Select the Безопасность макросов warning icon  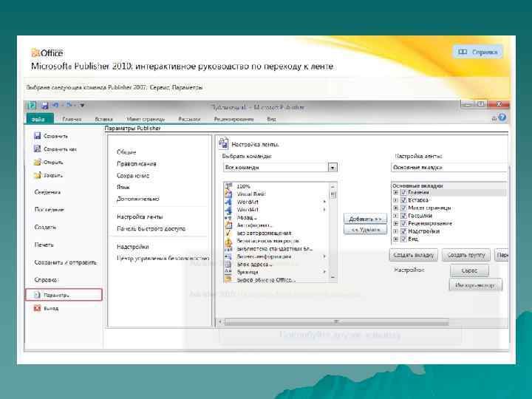(x=228, y=241)
